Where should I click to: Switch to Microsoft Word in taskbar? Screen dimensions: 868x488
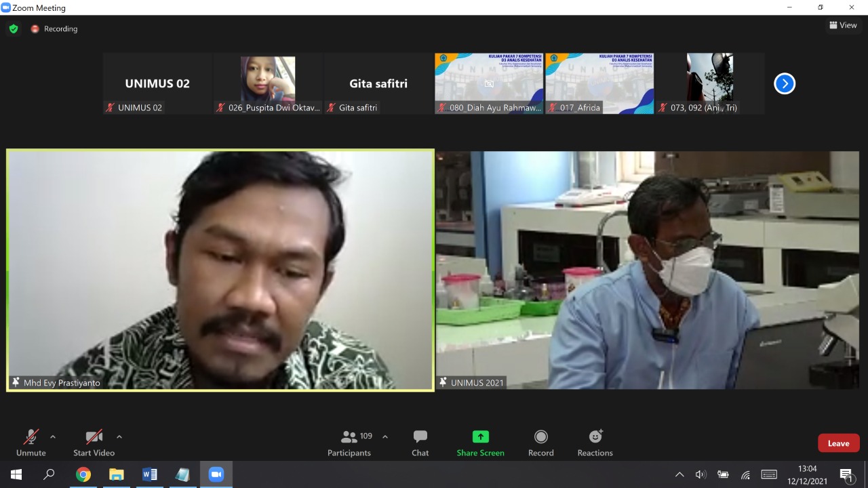150,474
